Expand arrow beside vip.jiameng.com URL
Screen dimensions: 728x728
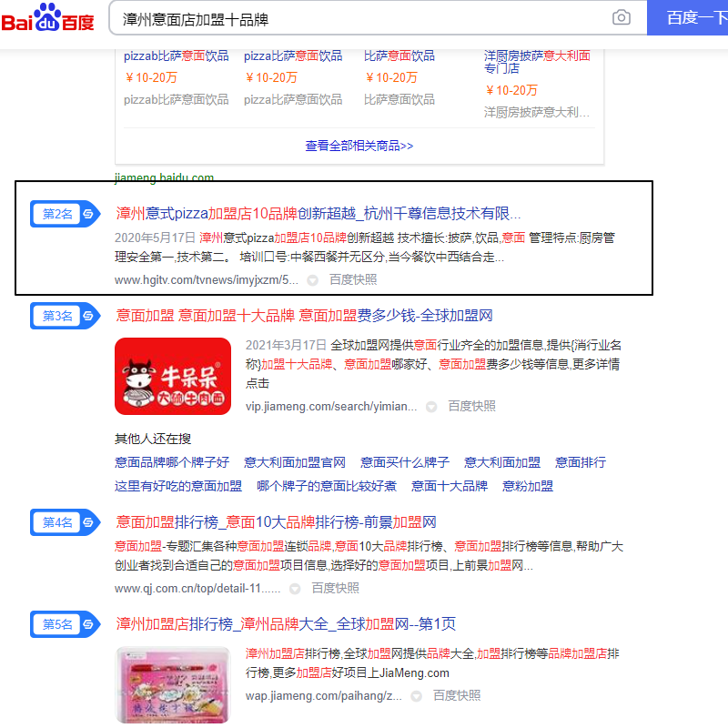pyautogui.click(x=431, y=407)
